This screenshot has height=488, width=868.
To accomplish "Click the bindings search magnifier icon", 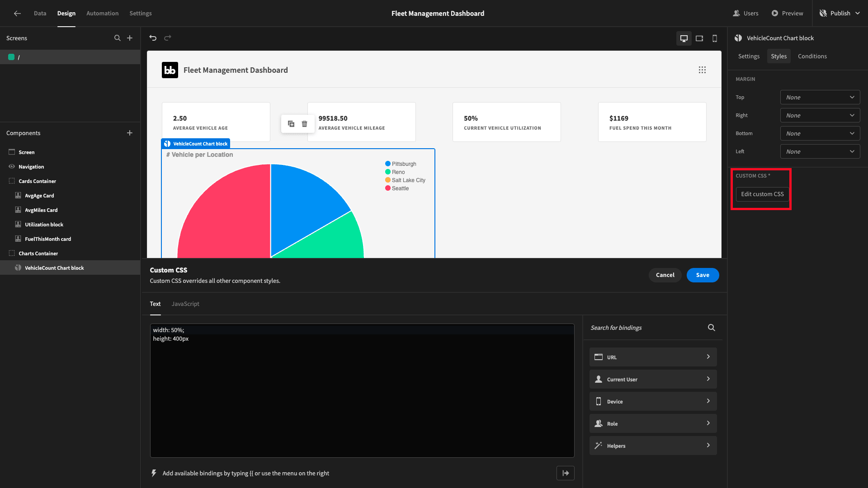I will [x=712, y=328].
